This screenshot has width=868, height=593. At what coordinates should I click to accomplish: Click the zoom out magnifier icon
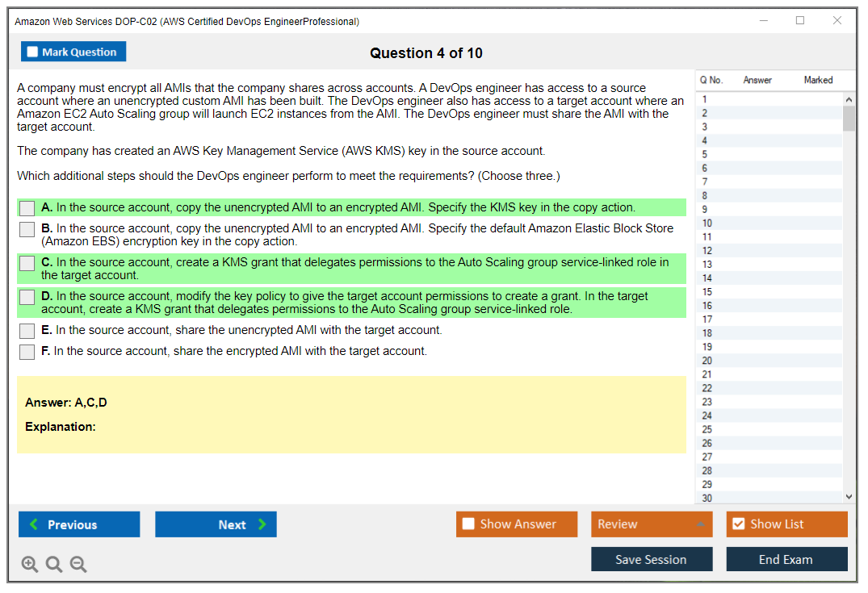click(78, 565)
